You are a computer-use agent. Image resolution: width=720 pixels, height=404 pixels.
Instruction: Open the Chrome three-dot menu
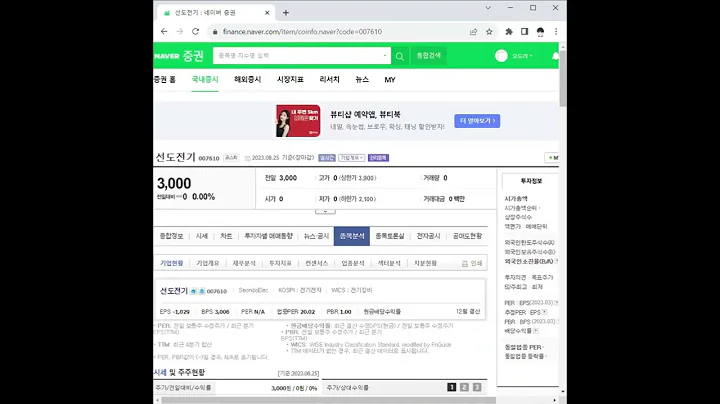click(556, 32)
